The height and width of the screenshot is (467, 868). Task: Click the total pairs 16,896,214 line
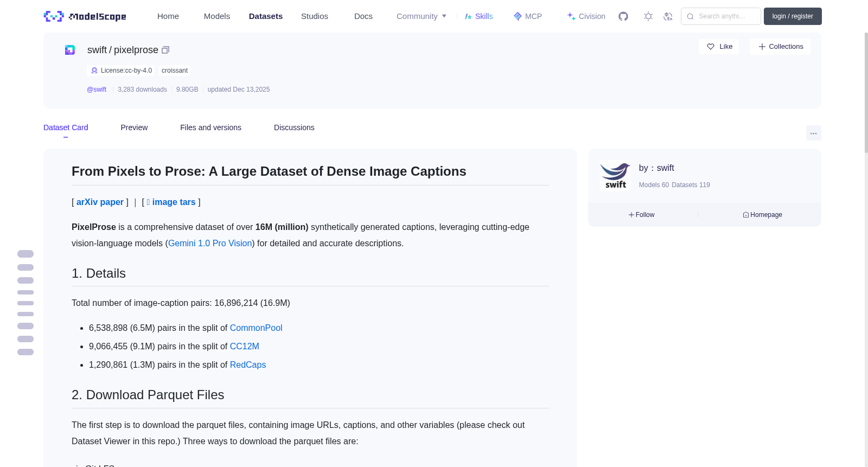[181, 303]
